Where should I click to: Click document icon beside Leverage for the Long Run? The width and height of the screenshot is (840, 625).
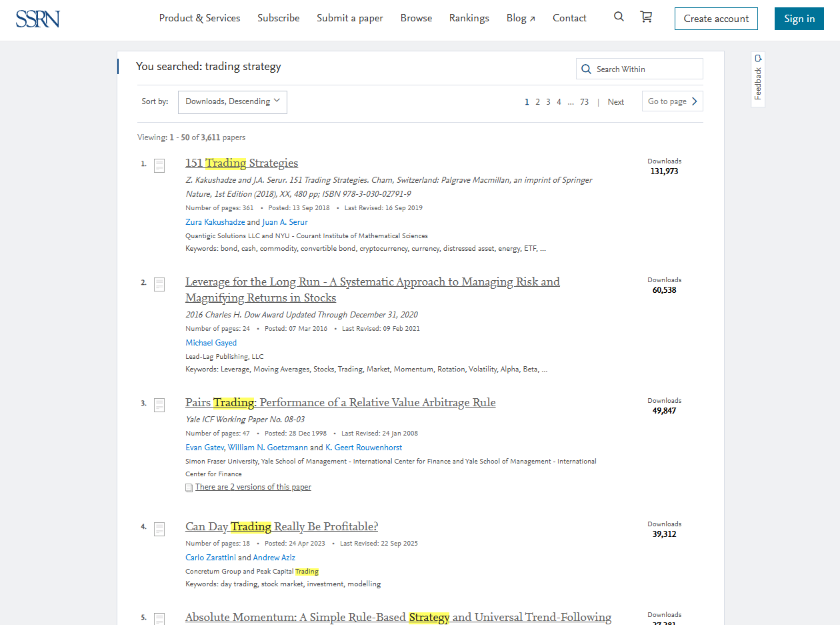tap(159, 284)
